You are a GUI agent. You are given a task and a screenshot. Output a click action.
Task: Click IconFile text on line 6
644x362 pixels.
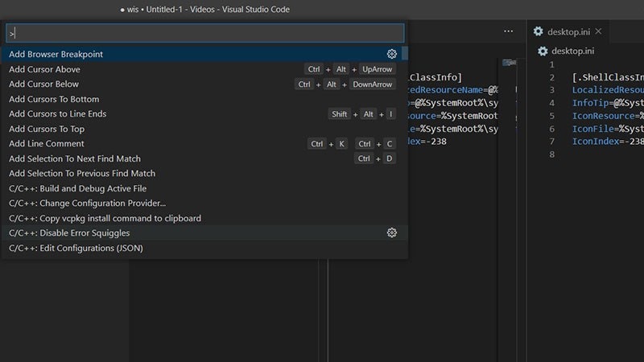[593, 129]
